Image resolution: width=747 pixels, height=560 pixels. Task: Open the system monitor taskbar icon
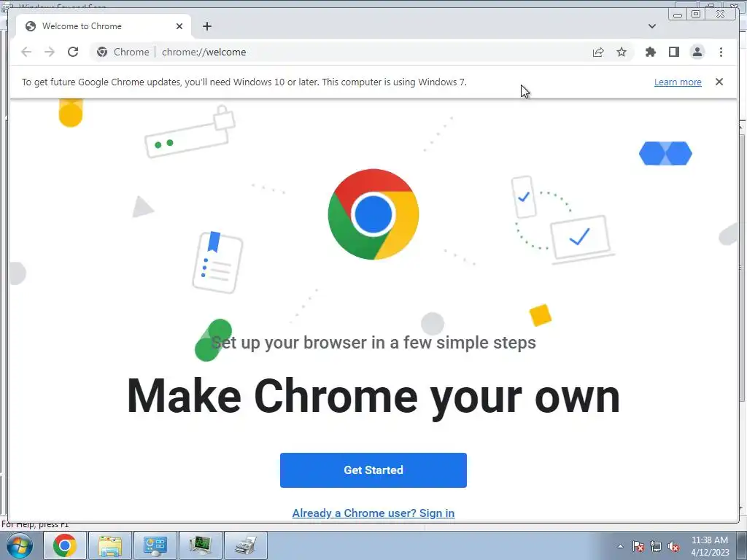pyautogui.click(x=201, y=545)
